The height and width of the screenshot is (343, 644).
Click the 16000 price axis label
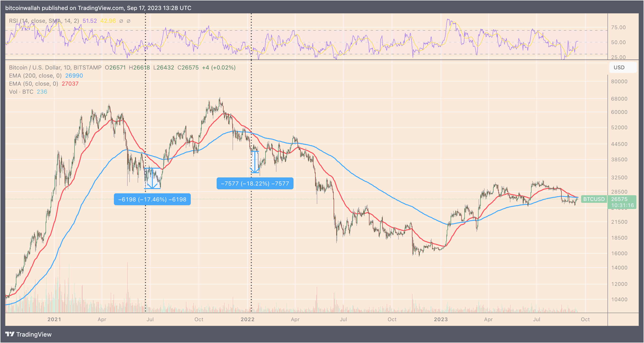[619, 253]
